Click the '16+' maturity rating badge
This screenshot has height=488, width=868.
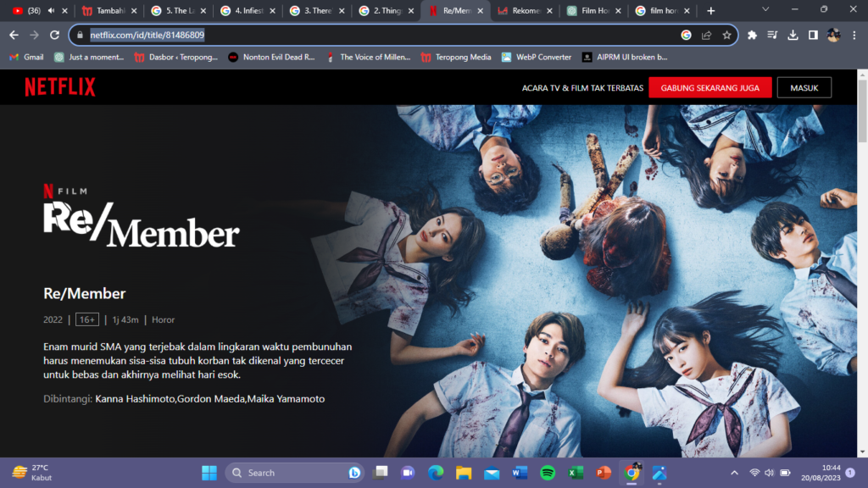87,319
